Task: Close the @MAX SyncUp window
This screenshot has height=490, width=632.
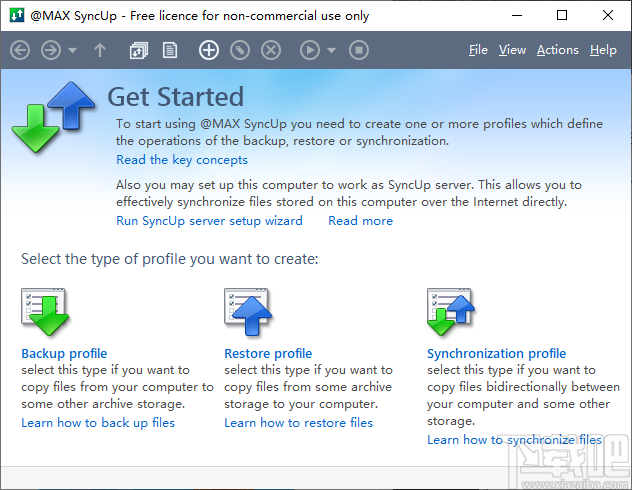Action: click(x=608, y=15)
